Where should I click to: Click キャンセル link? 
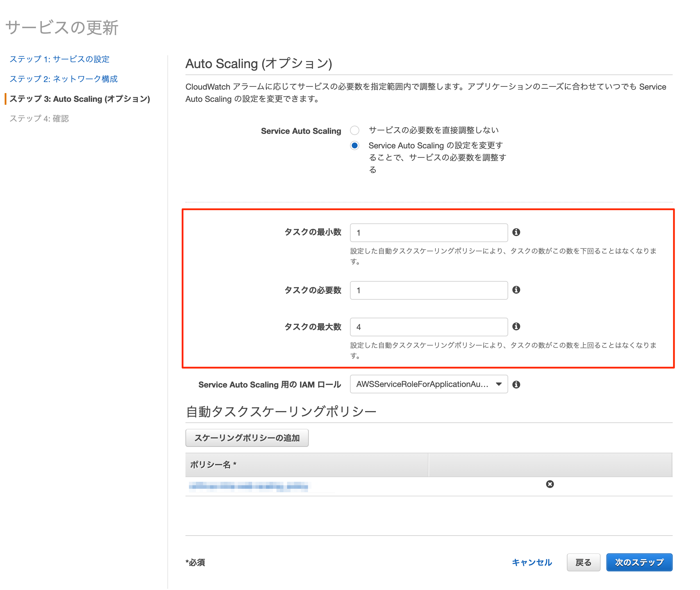point(532,562)
